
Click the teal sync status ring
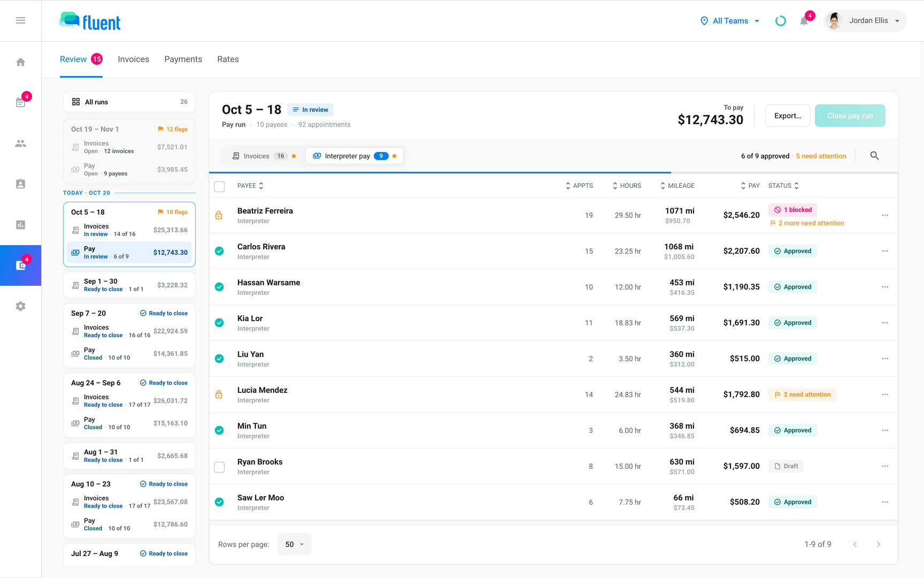(781, 21)
